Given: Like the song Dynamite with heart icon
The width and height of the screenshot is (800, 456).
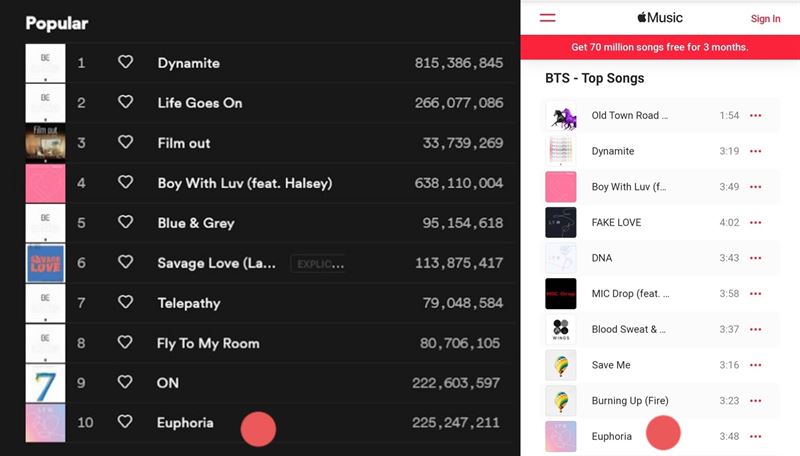Looking at the screenshot, I should [126, 62].
